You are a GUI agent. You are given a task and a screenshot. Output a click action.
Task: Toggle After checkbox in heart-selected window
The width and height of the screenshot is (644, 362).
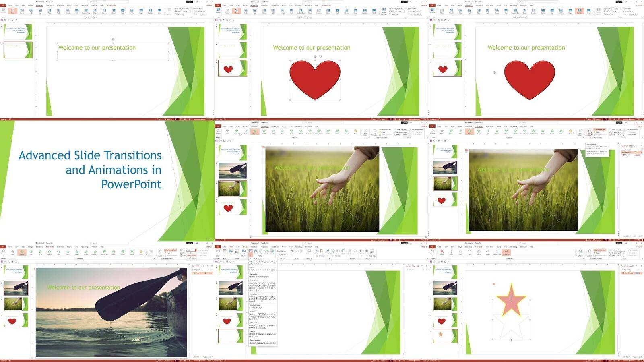(409, 14)
